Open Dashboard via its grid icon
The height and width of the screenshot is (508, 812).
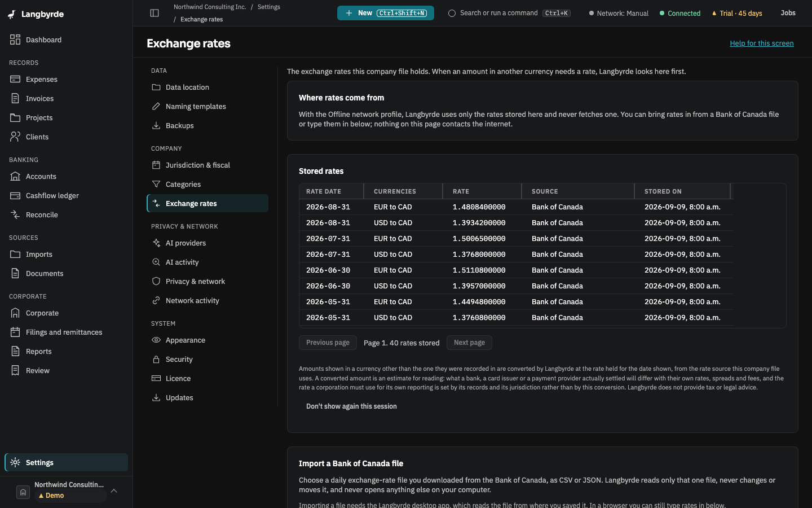click(x=15, y=40)
